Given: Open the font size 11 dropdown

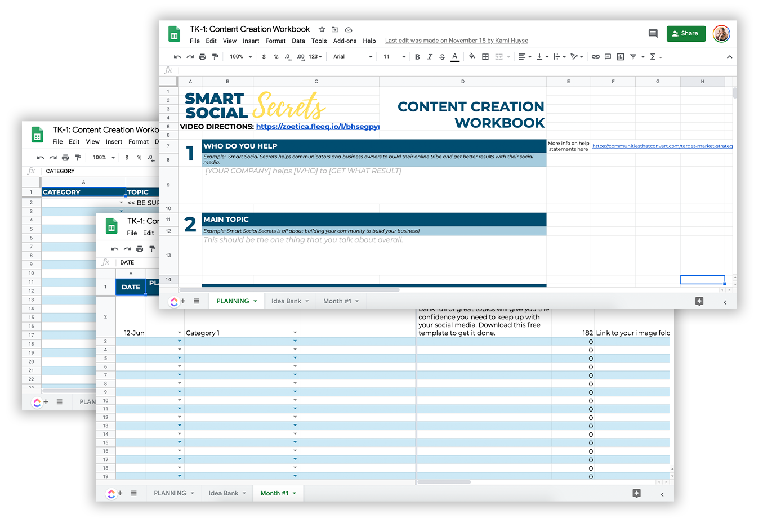Looking at the screenshot, I should pos(394,57).
